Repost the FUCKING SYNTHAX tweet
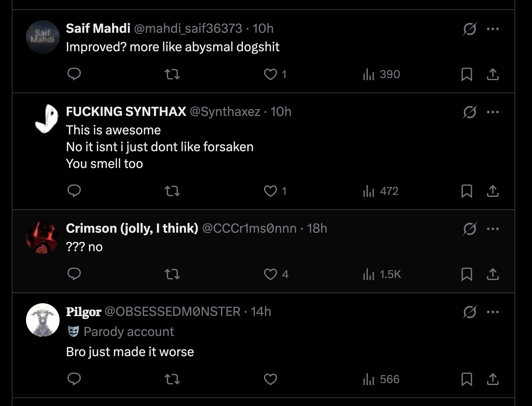Viewport: 532px width, 406px height. [172, 191]
